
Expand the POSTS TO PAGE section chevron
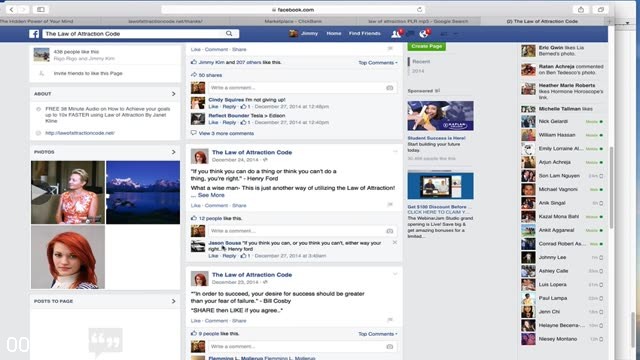(x=173, y=301)
